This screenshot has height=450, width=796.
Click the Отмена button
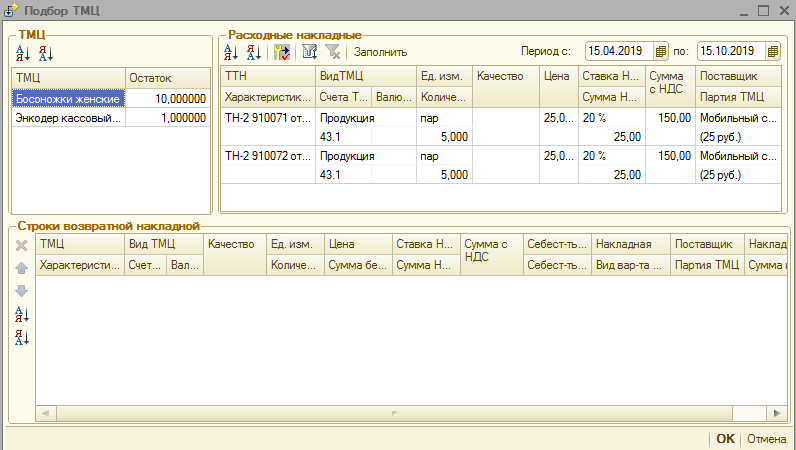click(767, 438)
